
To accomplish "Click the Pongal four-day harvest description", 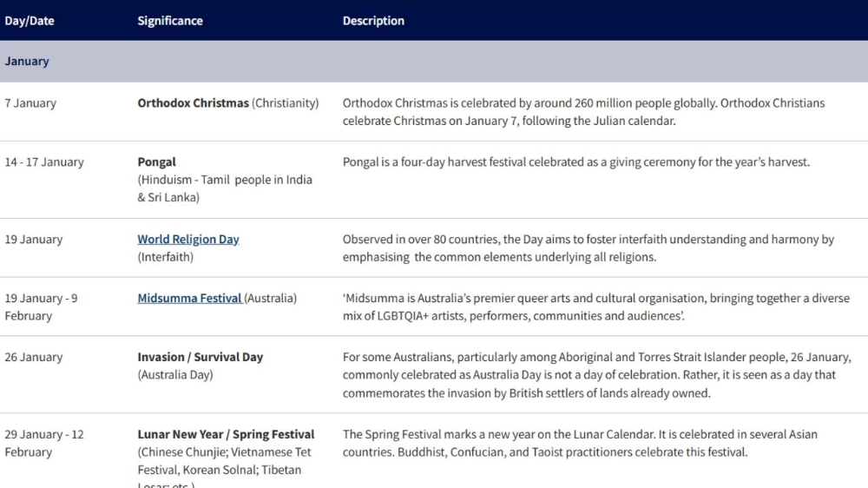I will 575,162.
